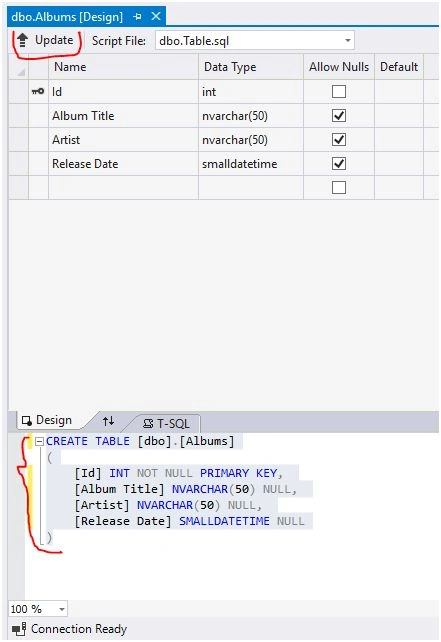Click the Connection Ready status icon
Screen dimensions: 441x642
coord(19,628)
